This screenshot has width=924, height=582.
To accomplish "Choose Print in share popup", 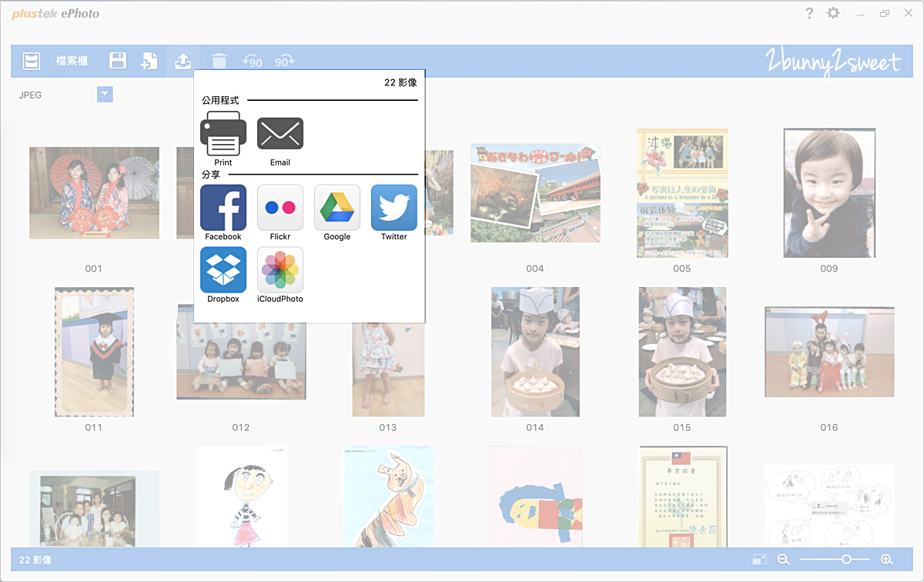I will tap(223, 139).
